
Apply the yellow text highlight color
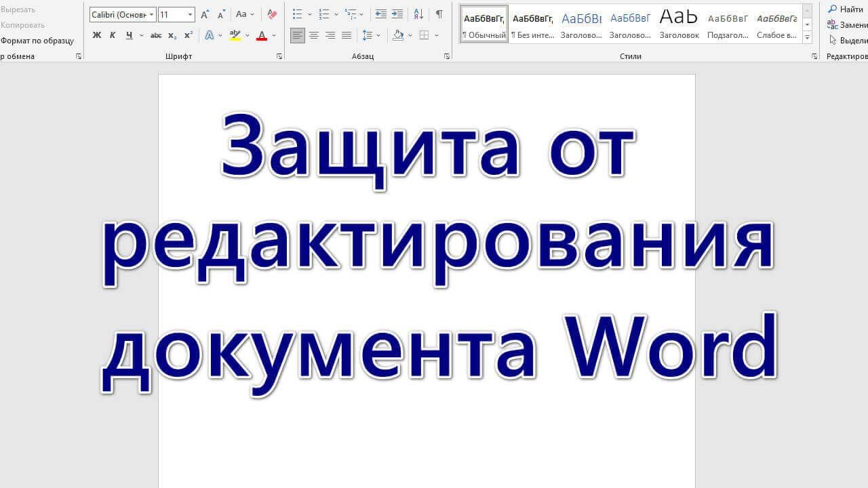click(x=235, y=35)
